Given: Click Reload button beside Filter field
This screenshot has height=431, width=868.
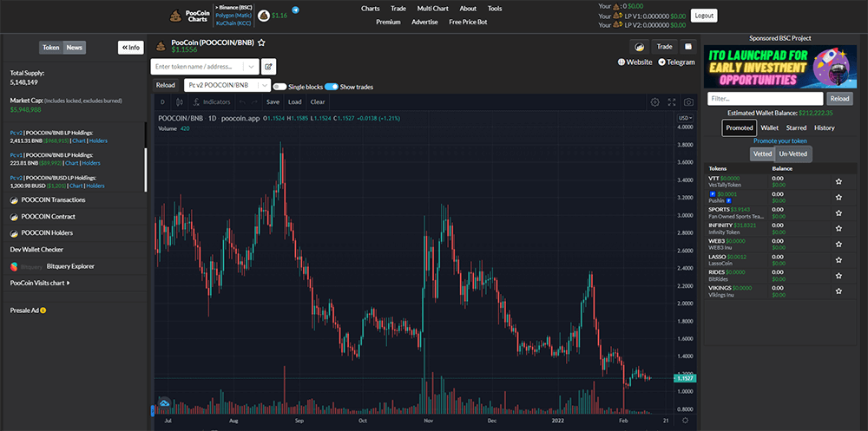Looking at the screenshot, I should click(x=839, y=99).
